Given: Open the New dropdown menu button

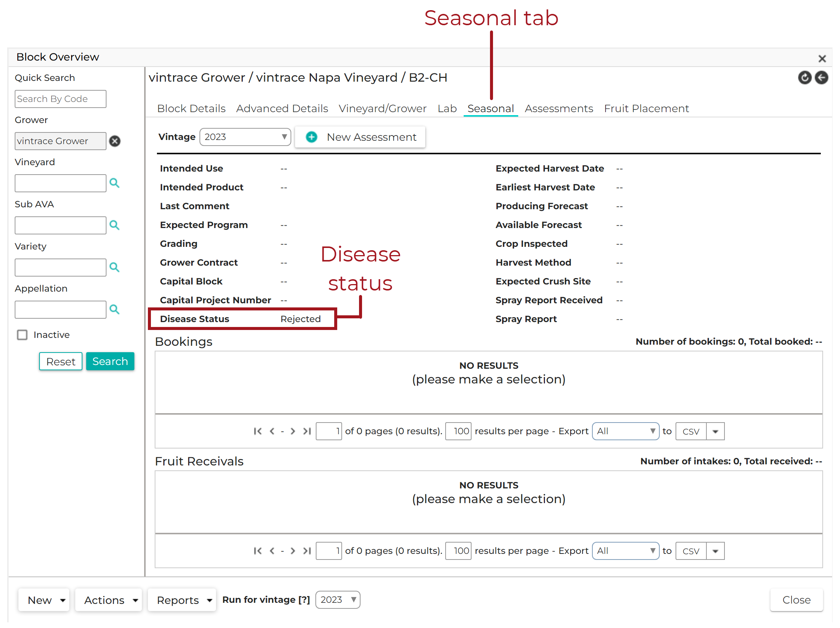Looking at the screenshot, I should pos(44,600).
